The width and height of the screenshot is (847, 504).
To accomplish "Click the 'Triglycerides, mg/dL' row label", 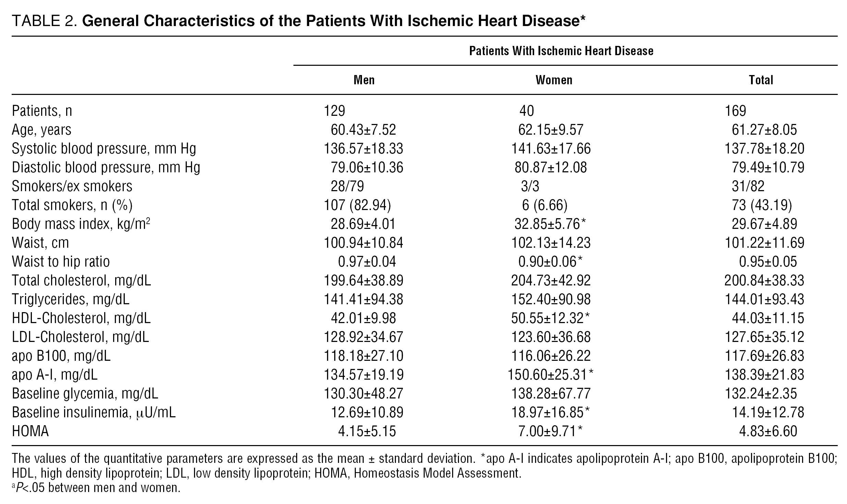I will [71, 299].
